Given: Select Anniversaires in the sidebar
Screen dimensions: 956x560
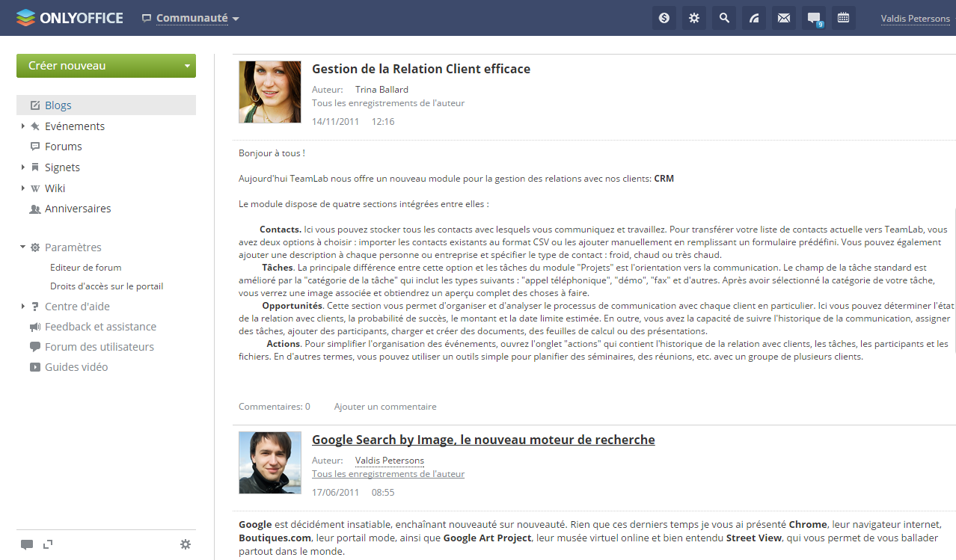Looking at the screenshot, I should coord(77,209).
